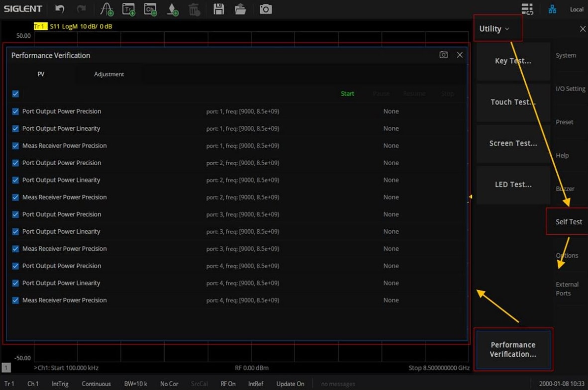Toggle the select-all checkbox
Viewport: 588px width, 390px height.
15,94
